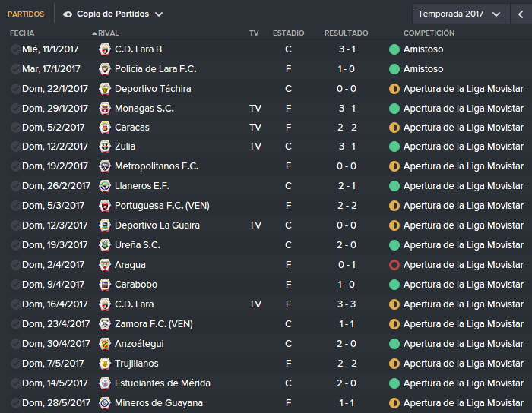Select the PARTIDOS tab
This screenshot has height=413, width=532.
26,14
